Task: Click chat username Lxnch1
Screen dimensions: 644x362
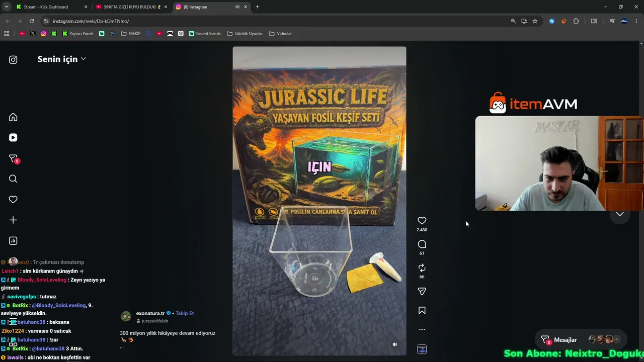Action: [x=10, y=271]
